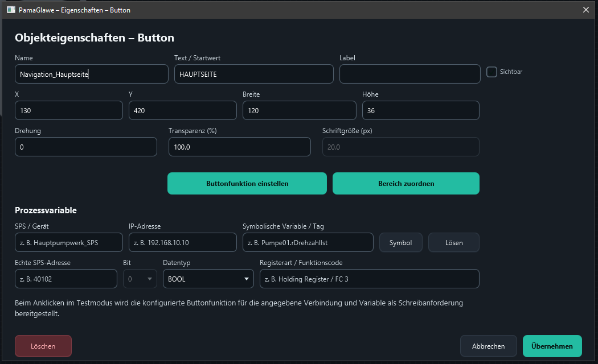Click the SPS / Gerät input field
The height and width of the screenshot is (364, 598).
[x=69, y=242]
